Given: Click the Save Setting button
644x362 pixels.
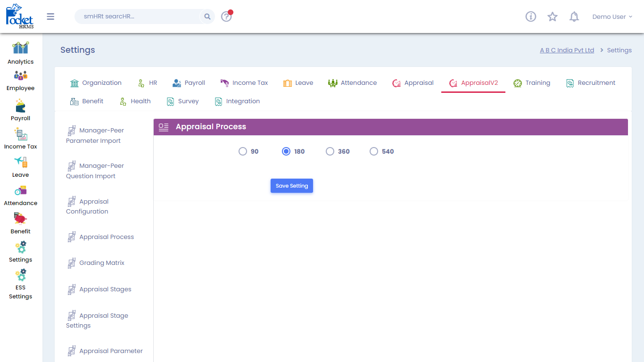Looking at the screenshot, I should pos(292,186).
